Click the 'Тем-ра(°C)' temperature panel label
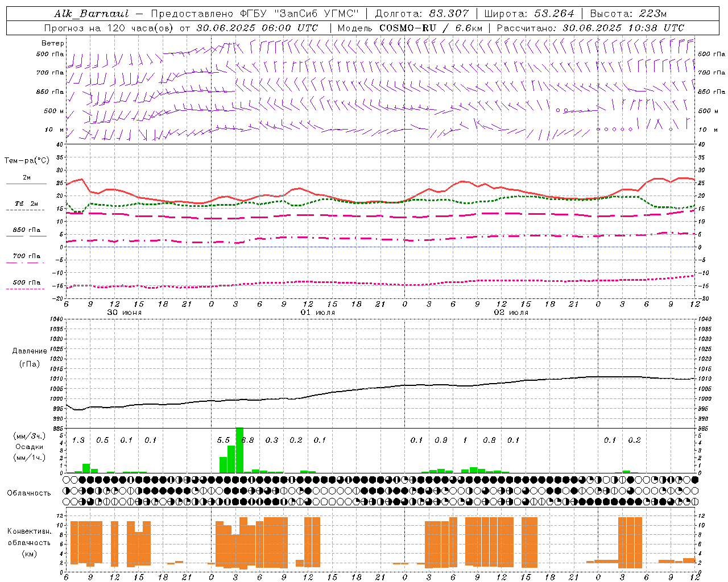Image resolution: width=728 pixels, height=582 pixels. click(27, 161)
